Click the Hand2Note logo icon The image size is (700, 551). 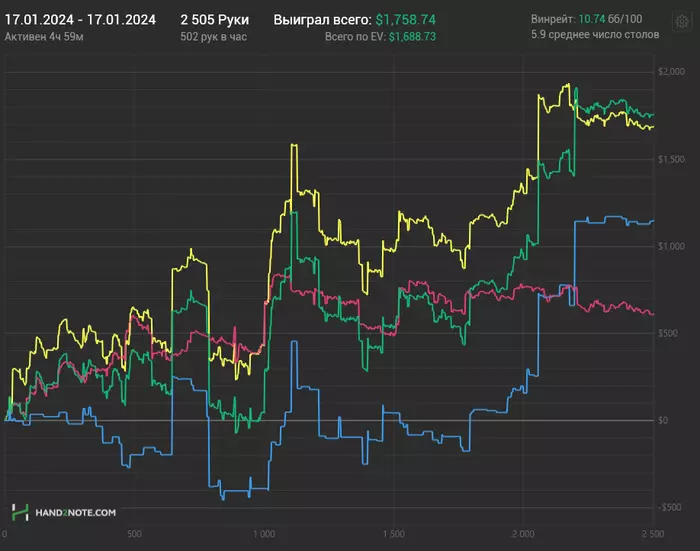[19, 512]
